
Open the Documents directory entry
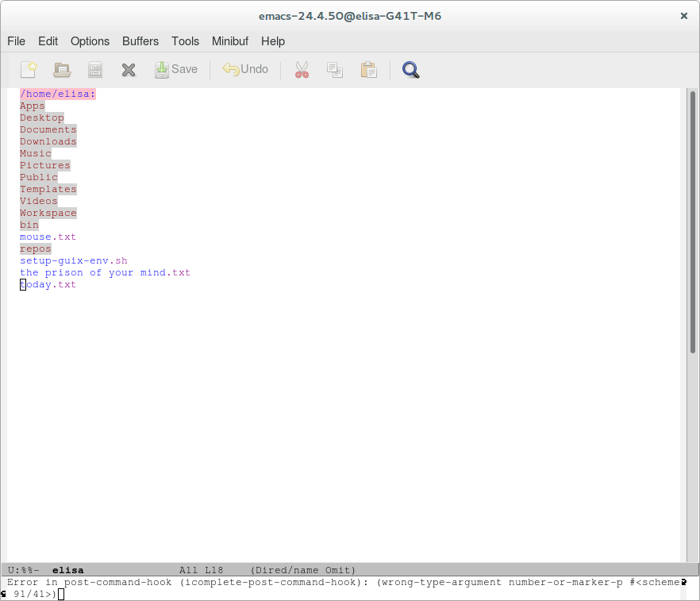(48, 129)
